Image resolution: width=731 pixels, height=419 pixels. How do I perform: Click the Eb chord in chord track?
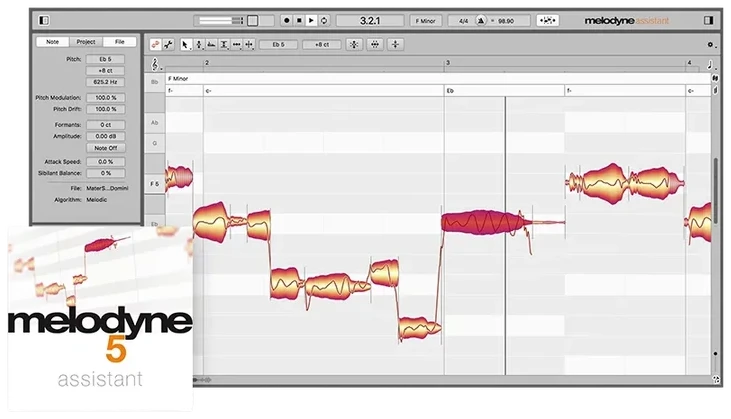[x=450, y=91]
